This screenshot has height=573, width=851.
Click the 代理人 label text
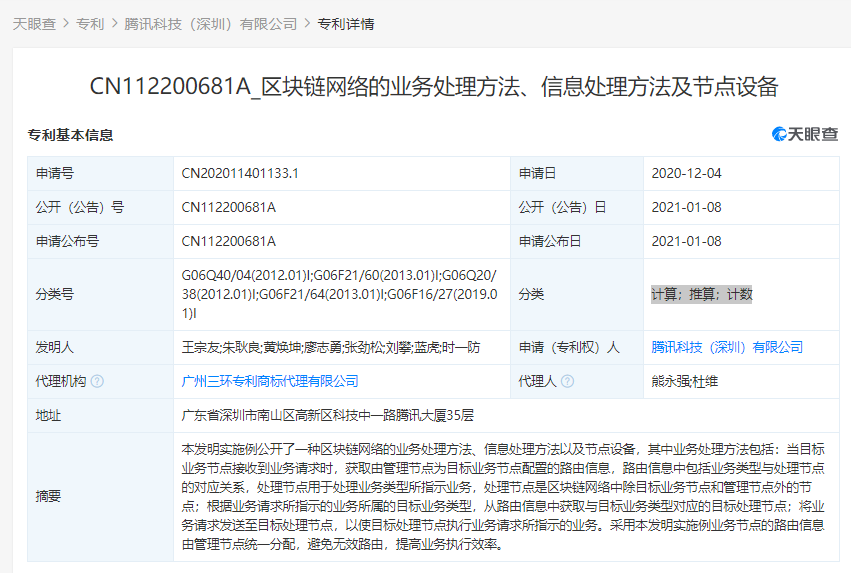tap(537, 381)
